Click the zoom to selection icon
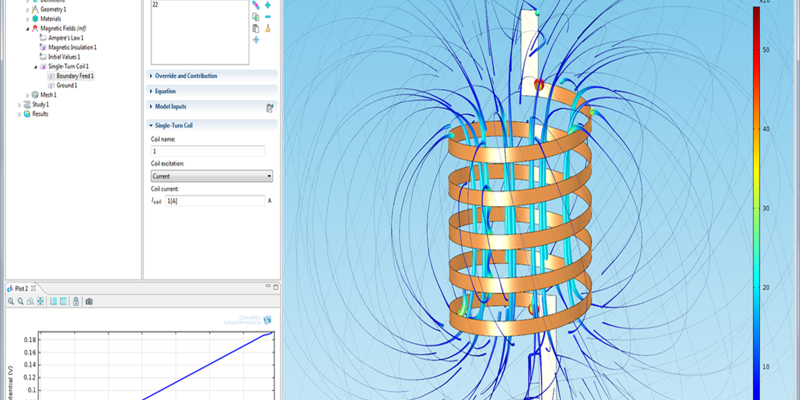 pyautogui.click(x=256, y=40)
